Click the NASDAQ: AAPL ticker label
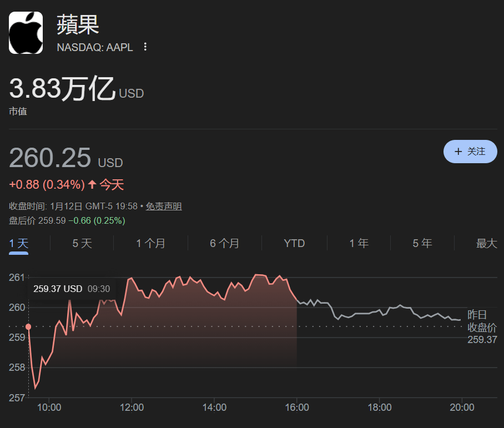This screenshot has height=428, width=504. [95, 48]
